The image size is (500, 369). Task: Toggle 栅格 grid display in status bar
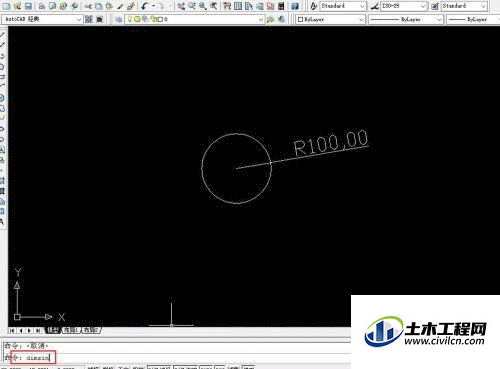pyautogui.click(x=107, y=367)
